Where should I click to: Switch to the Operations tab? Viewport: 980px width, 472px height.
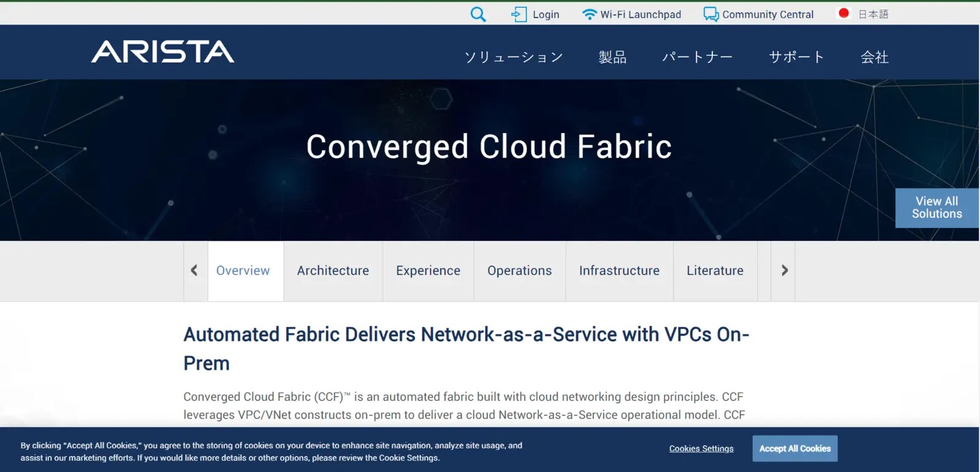(519, 270)
